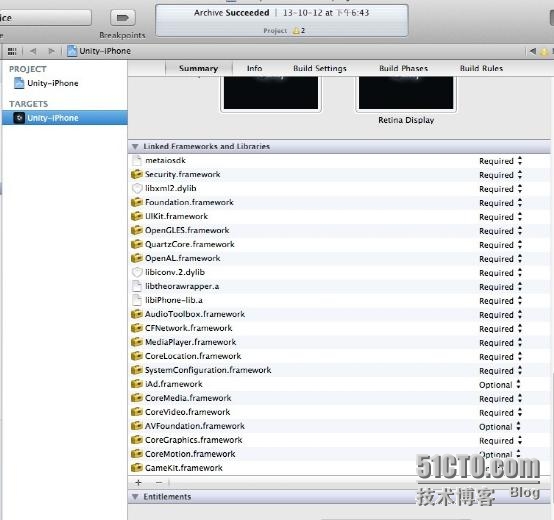The width and height of the screenshot is (554, 520).
Task: Click the iAd.framework toolbox icon
Action: tap(137, 384)
